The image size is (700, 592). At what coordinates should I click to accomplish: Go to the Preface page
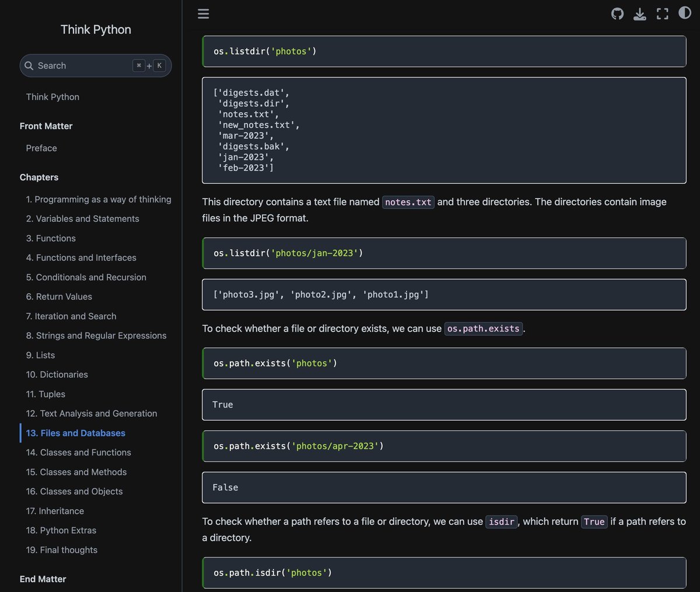point(41,148)
